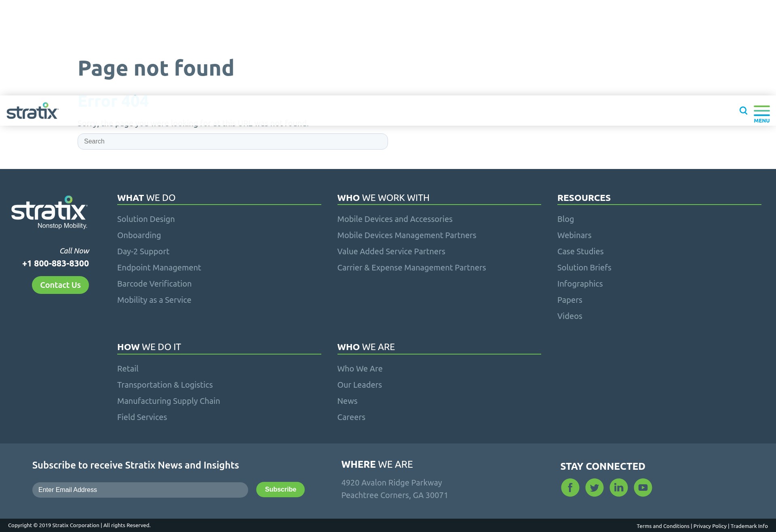Click the HOW WE DO IT heading
The height and width of the screenshot is (532, 776).
pyautogui.click(x=149, y=347)
